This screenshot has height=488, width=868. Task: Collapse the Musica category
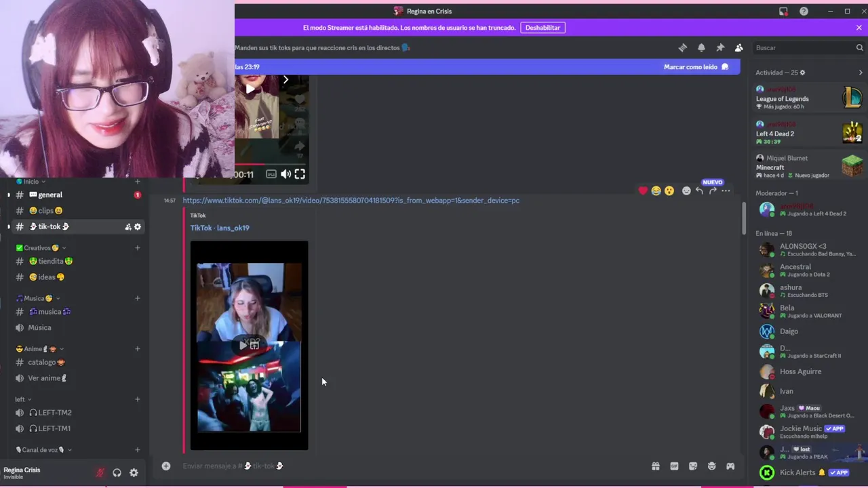tap(38, 298)
